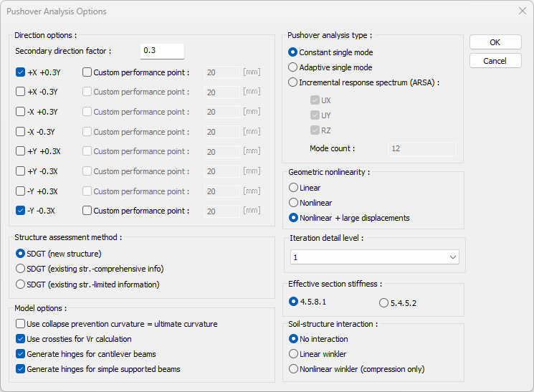The width and height of the screenshot is (534, 392).
Task: Select Linear geometric nonlinearity
Action: click(x=293, y=188)
